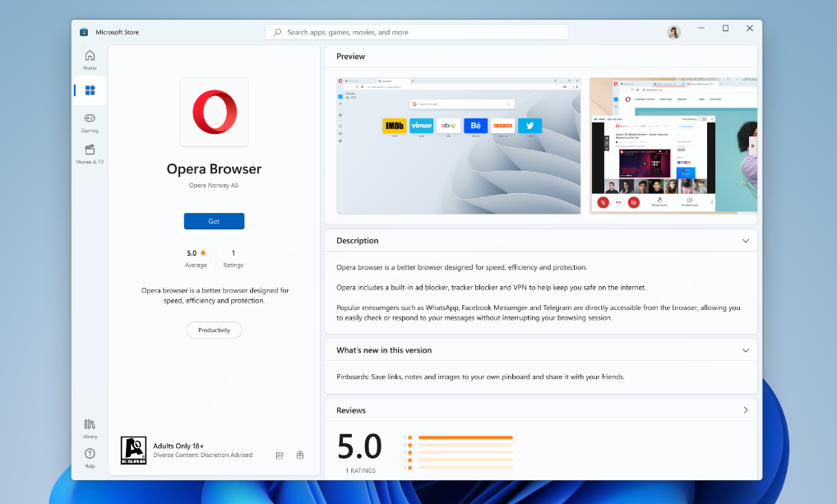Viewport: 837px width, 504px height.
Task: Click the Pinboards release note text
Action: 480,377
